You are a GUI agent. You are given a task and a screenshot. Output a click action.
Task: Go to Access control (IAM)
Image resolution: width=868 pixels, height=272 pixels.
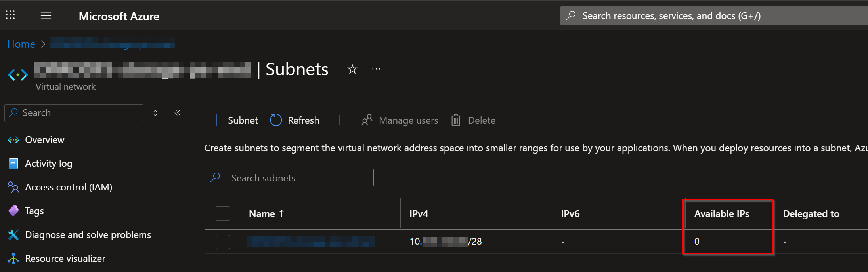[x=69, y=187]
